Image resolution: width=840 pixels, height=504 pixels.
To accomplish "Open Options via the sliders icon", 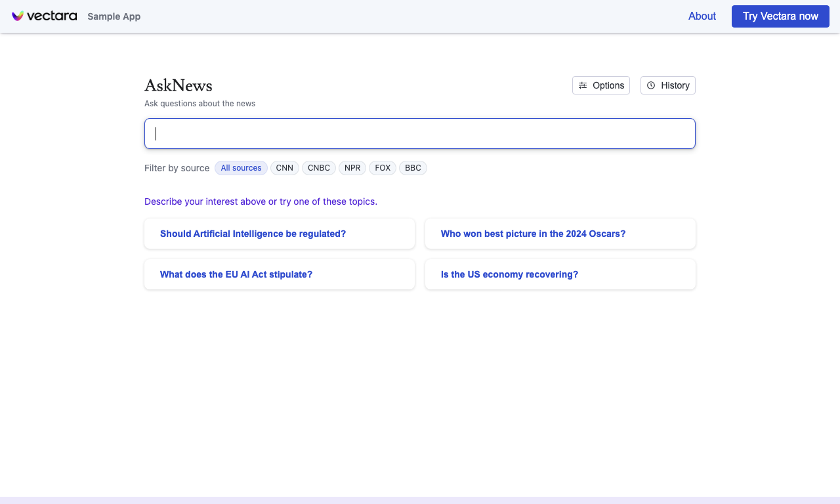I will point(583,85).
